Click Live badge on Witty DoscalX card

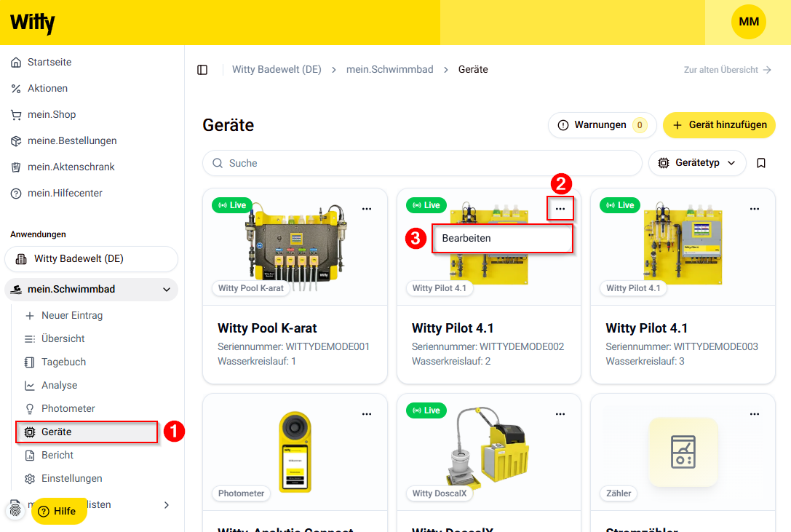[x=426, y=411]
